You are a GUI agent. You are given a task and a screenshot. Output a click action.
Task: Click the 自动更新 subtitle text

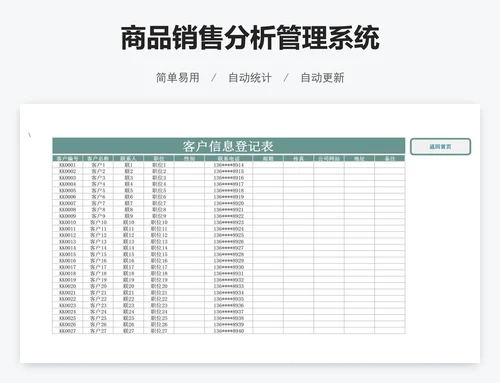[x=322, y=78]
